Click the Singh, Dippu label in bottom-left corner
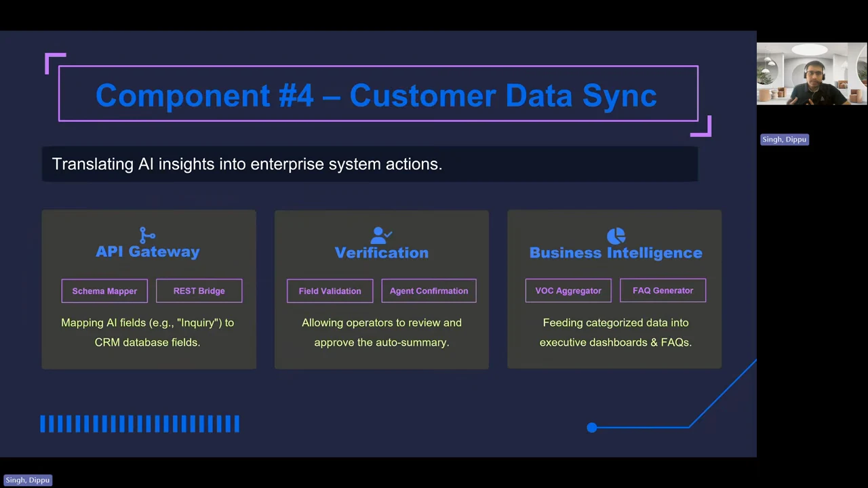 click(28, 480)
